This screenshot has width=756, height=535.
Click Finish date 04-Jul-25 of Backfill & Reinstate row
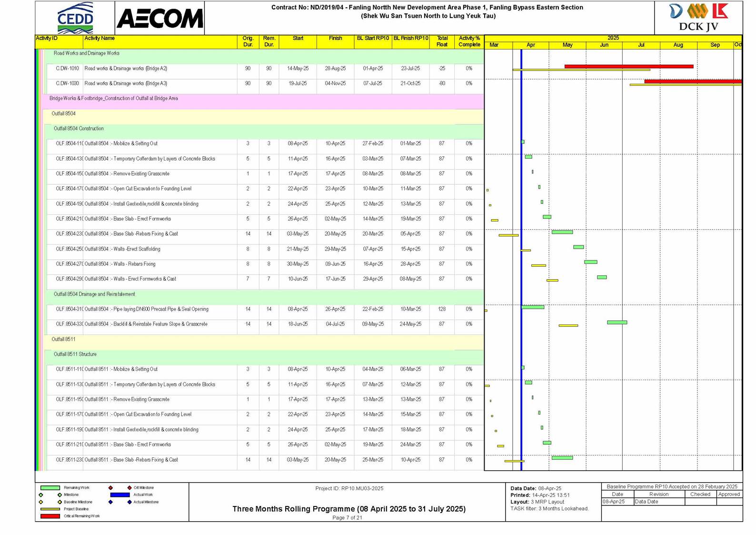pyautogui.click(x=336, y=324)
